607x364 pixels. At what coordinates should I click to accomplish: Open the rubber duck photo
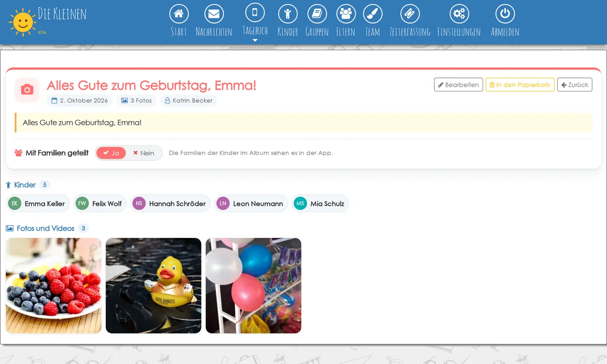(x=153, y=286)
